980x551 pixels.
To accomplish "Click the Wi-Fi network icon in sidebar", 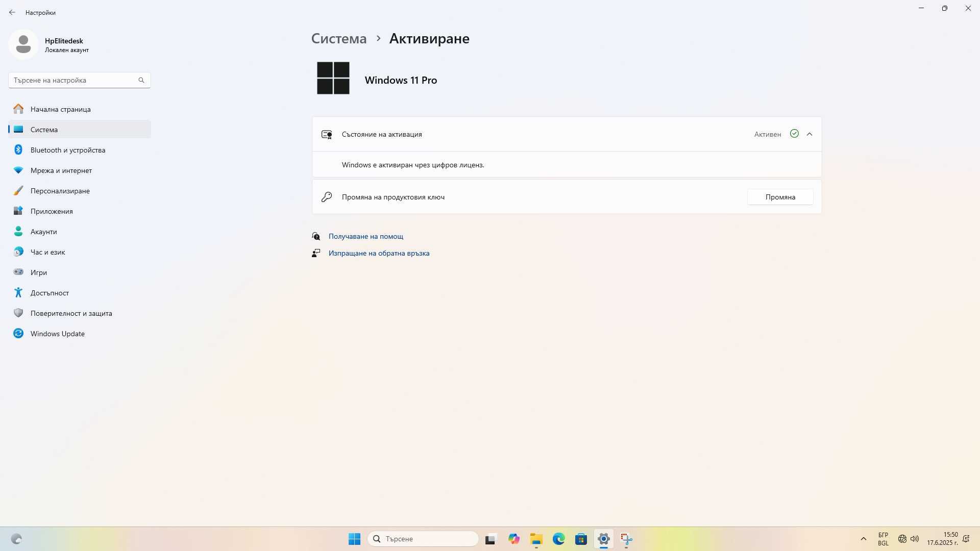I will click(x=18, y=170).
